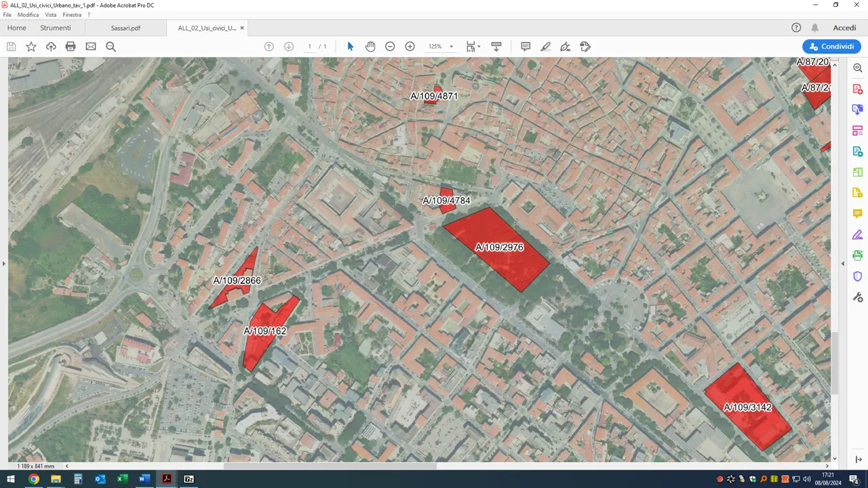Open the find text magnifier tool
The image size is (868, 488).
111,47
